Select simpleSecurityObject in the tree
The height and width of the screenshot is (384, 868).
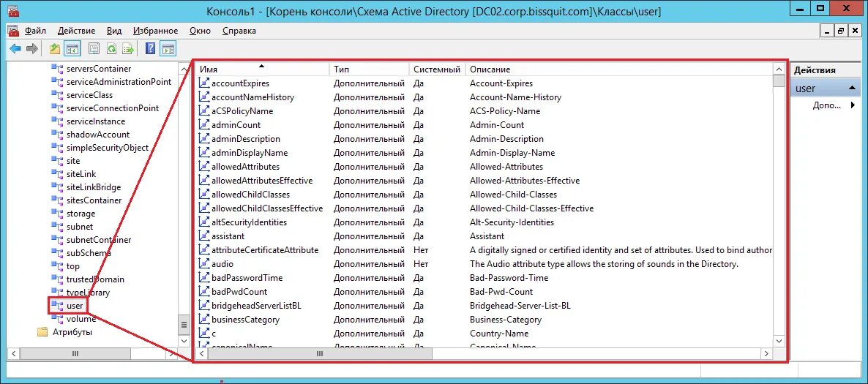[108, 148]
